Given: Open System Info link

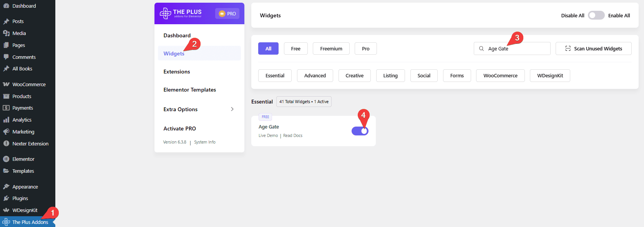Looking at the screenshot, I should (x=205, y=142).
